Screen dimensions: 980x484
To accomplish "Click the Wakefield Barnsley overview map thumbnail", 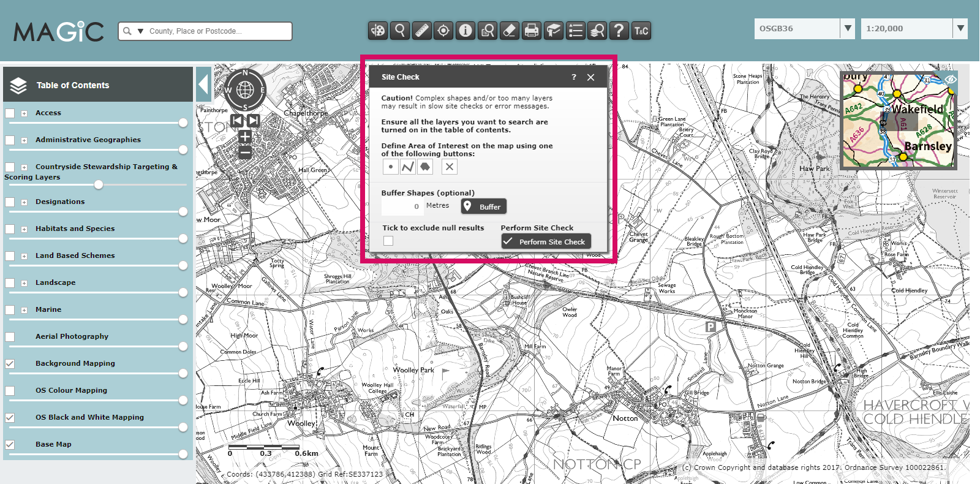I will (899, 121).
